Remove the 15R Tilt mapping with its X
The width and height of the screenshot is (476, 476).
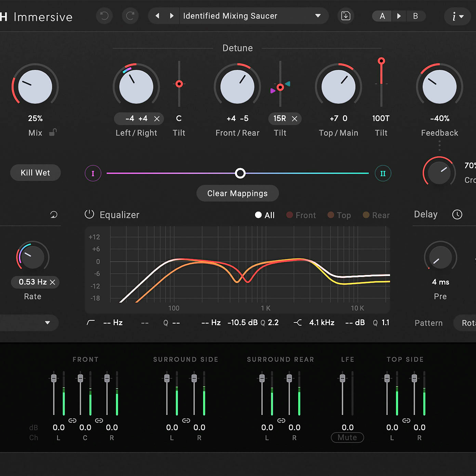294,119
